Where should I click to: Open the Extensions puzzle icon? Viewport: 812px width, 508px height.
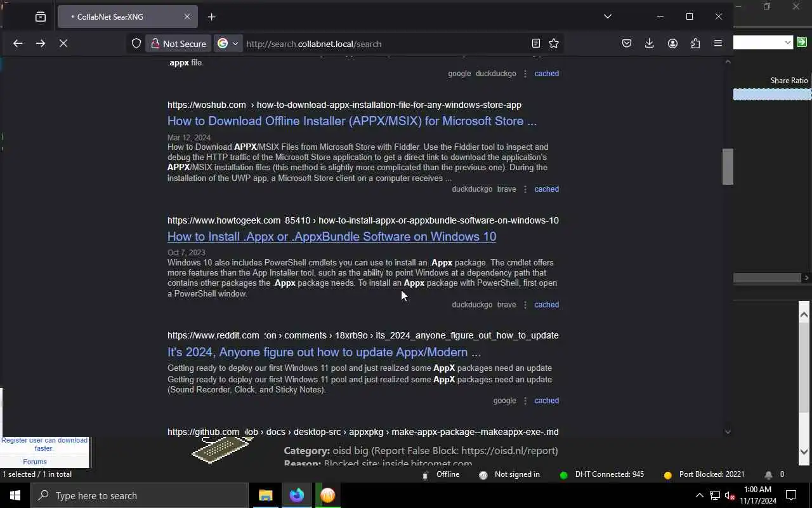695,44
